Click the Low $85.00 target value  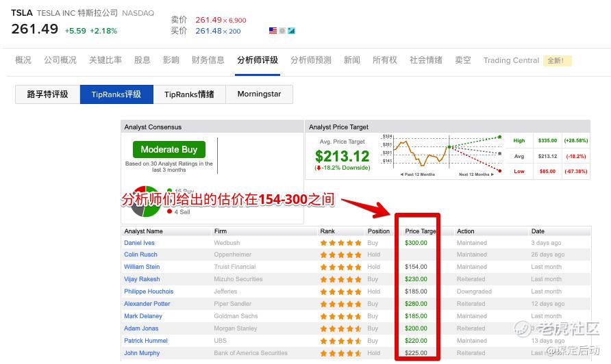[547, 171]
